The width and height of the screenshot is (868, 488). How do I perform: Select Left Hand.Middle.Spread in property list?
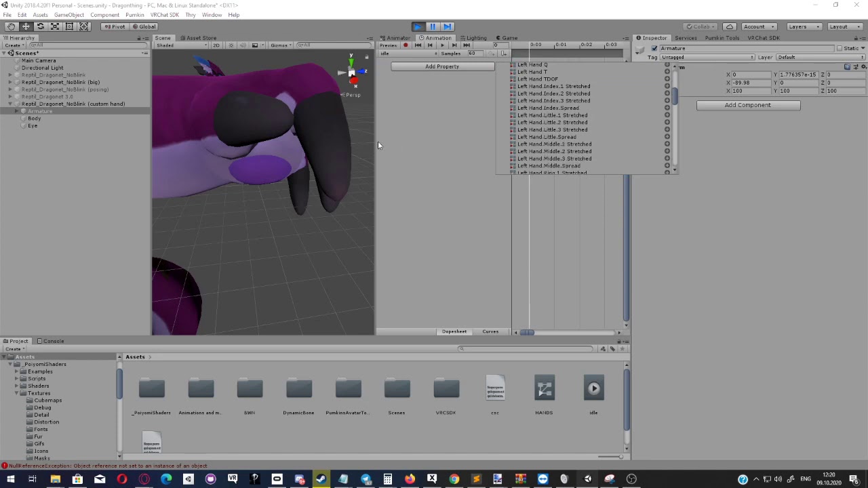[x=549, y=165]
